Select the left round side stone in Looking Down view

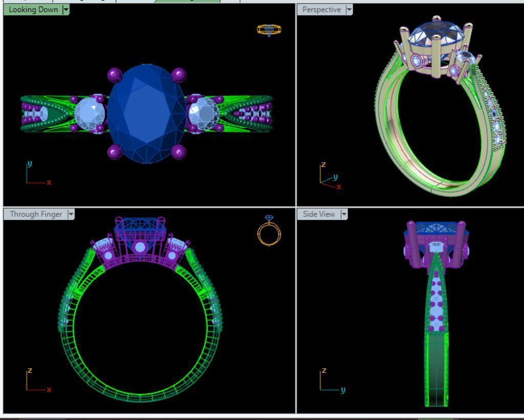(90, 114)
